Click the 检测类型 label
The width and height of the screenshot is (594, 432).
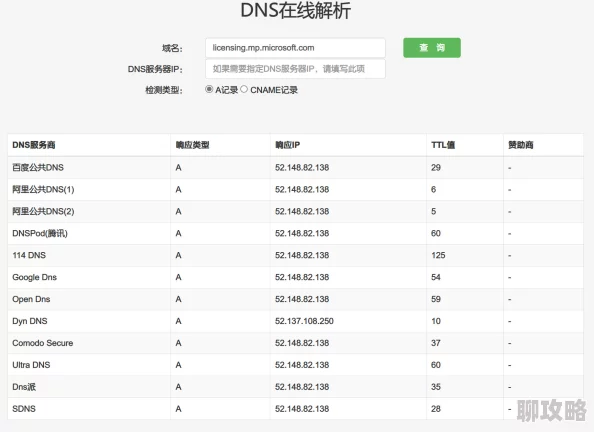coord(164,90)
